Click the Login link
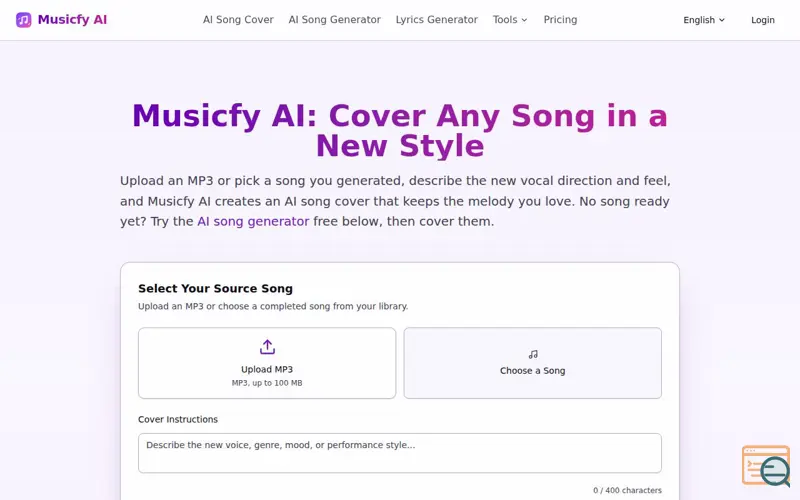This screenshot has height=500, width=800. point(763,20)
